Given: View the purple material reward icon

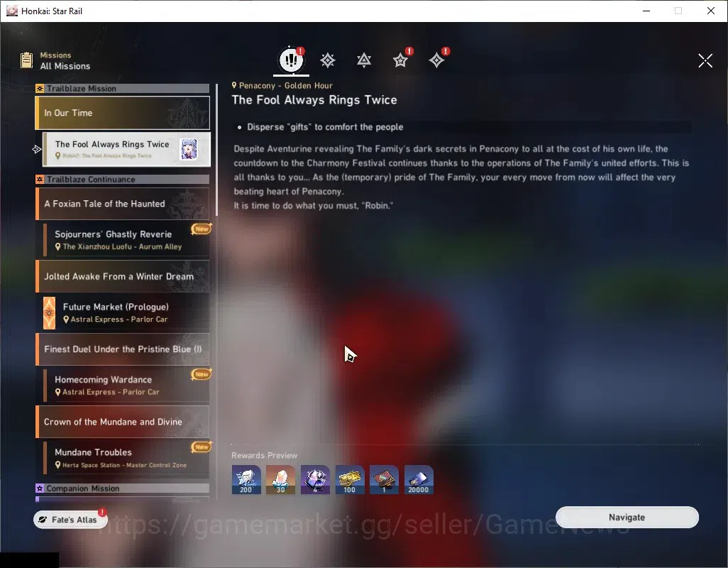Looking at the screenshot, I should point(315,479).
